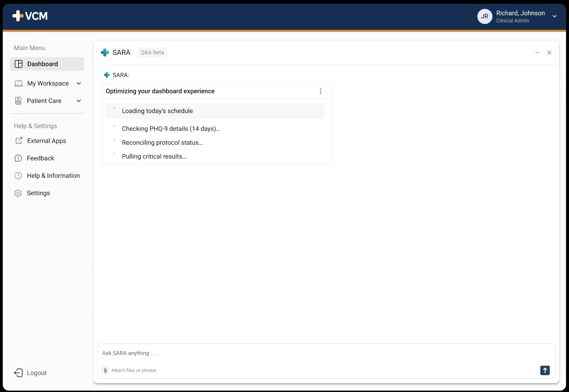Open External Apps link

tap(46, 141)
